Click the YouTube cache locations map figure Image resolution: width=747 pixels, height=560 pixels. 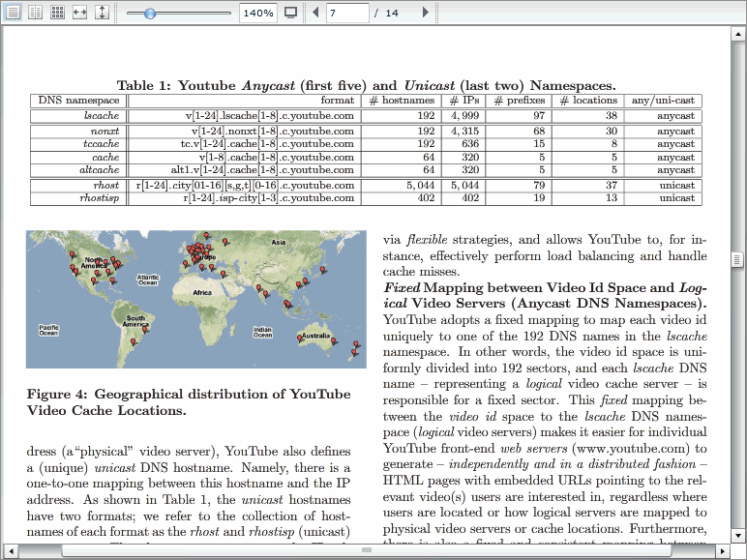196,299
